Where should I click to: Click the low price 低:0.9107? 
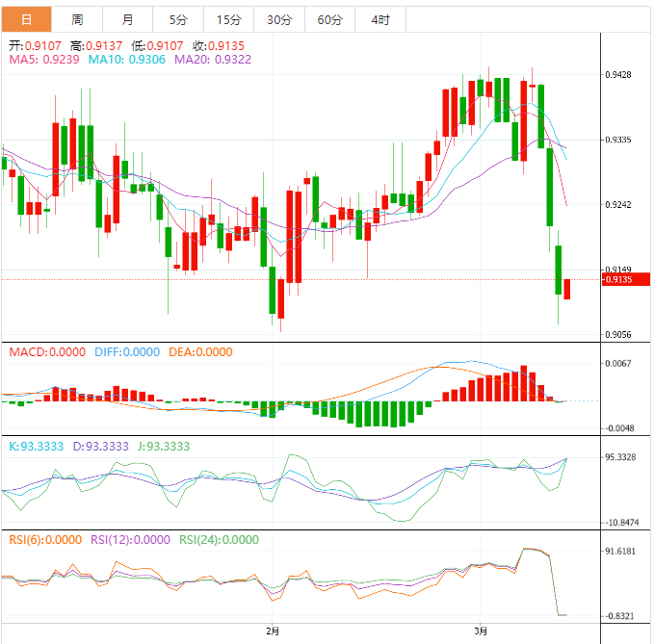pyautogui.click(x=157, y=46)
